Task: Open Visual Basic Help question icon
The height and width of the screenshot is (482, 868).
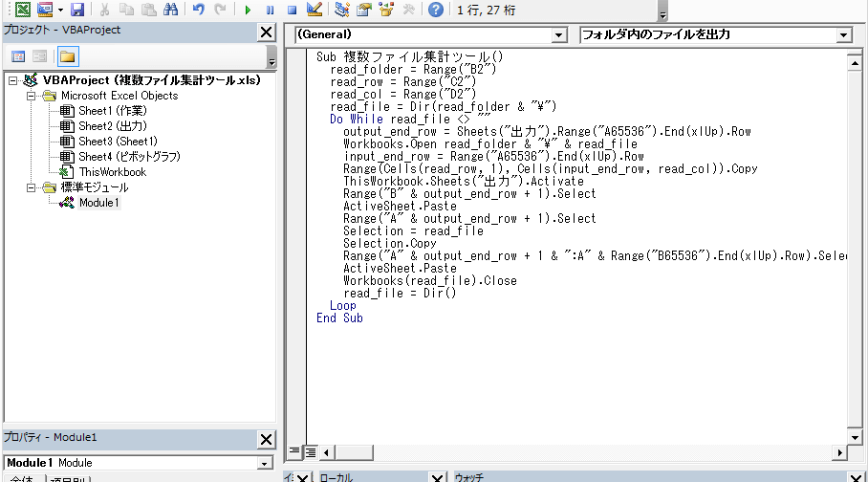Action: (x=436, y=10)
